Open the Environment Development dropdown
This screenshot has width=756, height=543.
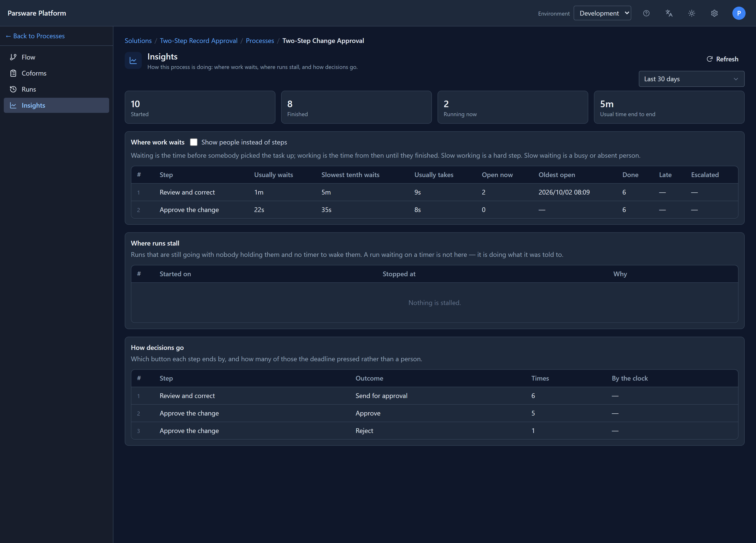(602, 13)
